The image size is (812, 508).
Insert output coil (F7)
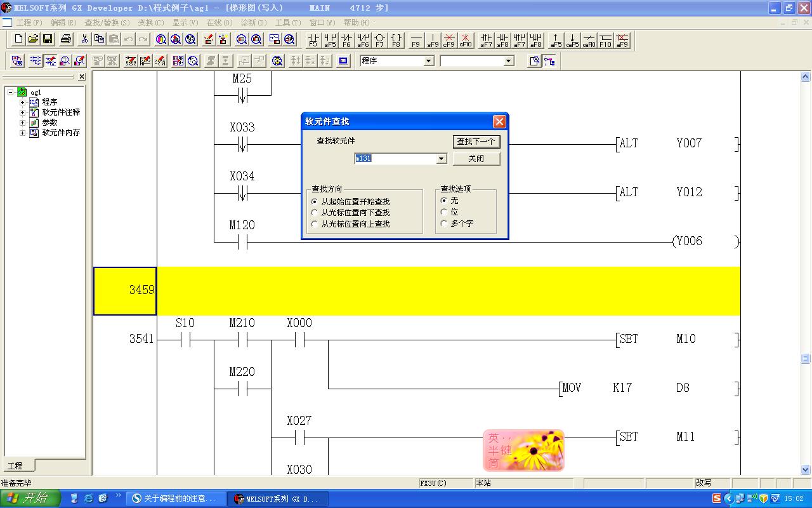[x=379, y=40]
